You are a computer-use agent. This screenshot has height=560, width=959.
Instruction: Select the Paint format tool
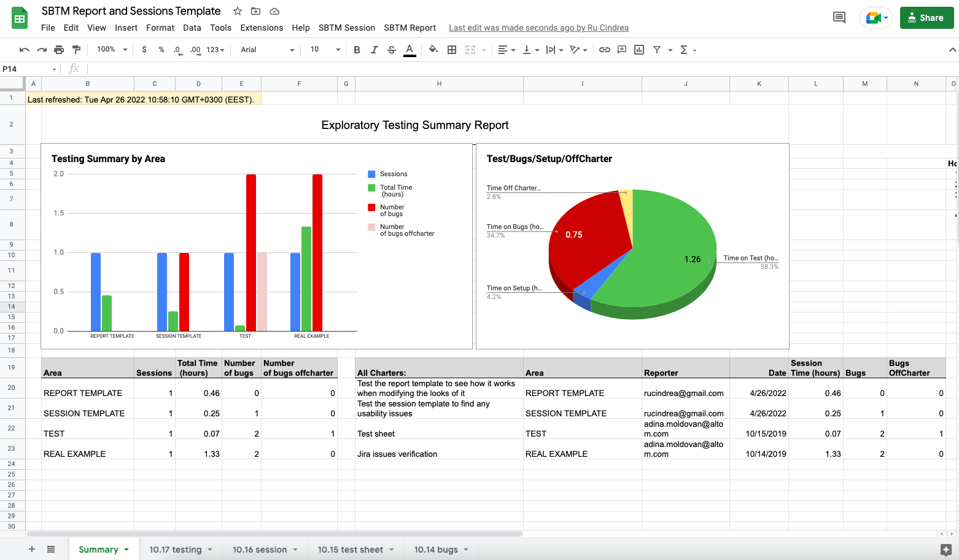tap(76, 50)
